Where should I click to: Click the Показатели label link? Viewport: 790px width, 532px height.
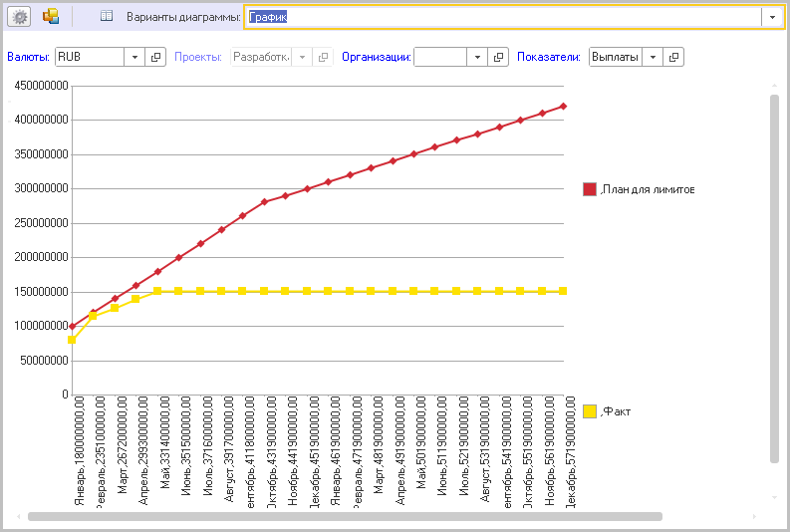point(550,58)
